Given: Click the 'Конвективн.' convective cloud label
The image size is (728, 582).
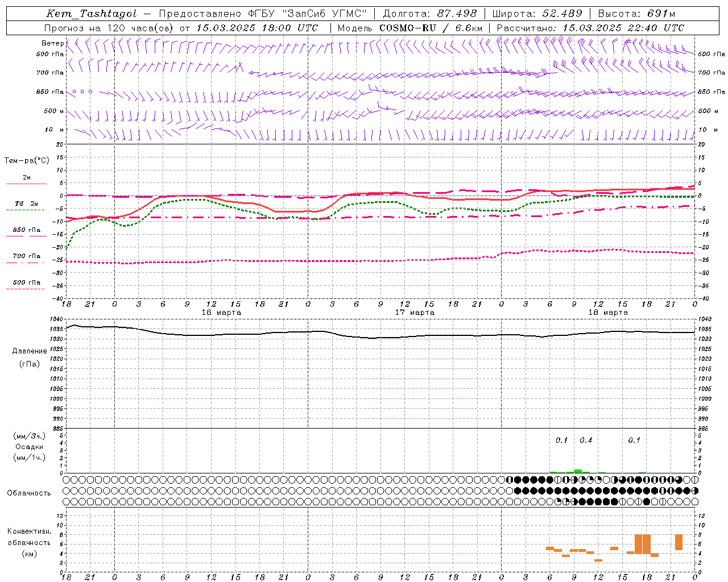Looking at the screenshot, I should (29, 531).
